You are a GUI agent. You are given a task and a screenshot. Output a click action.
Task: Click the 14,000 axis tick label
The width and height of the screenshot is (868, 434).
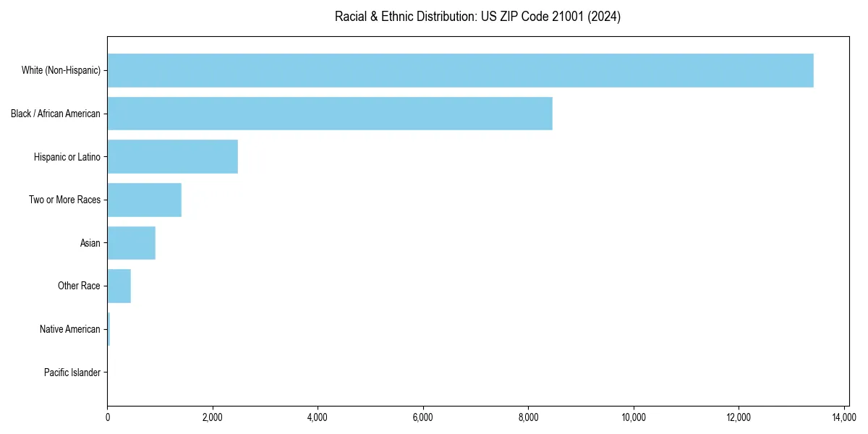pyautogui.click(x=844, y=417)
